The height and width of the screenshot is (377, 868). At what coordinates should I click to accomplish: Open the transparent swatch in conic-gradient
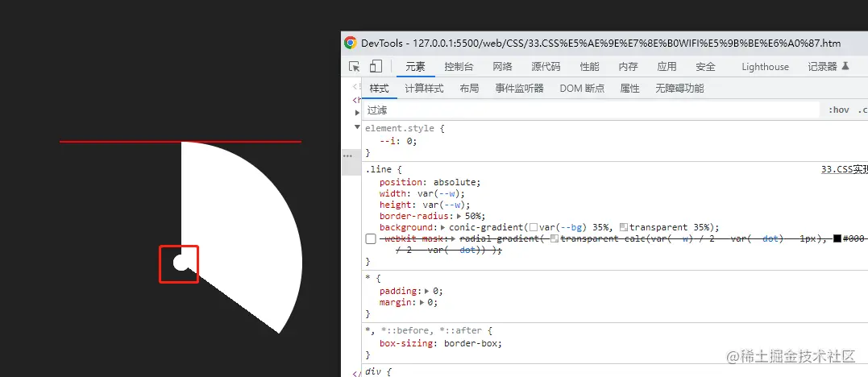pos(623,227)
